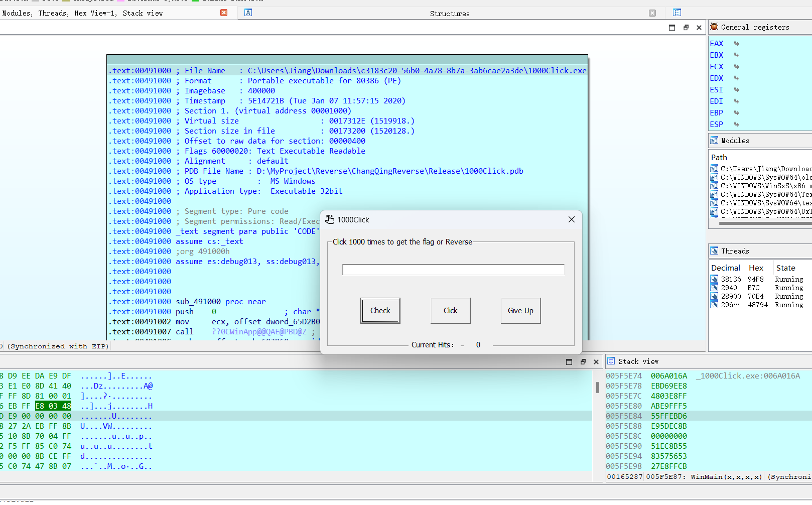The height and width of the screenshot is (505, 812).
Task: Jump to the ESP register value arrow
Action: click(x=737, y=124)
